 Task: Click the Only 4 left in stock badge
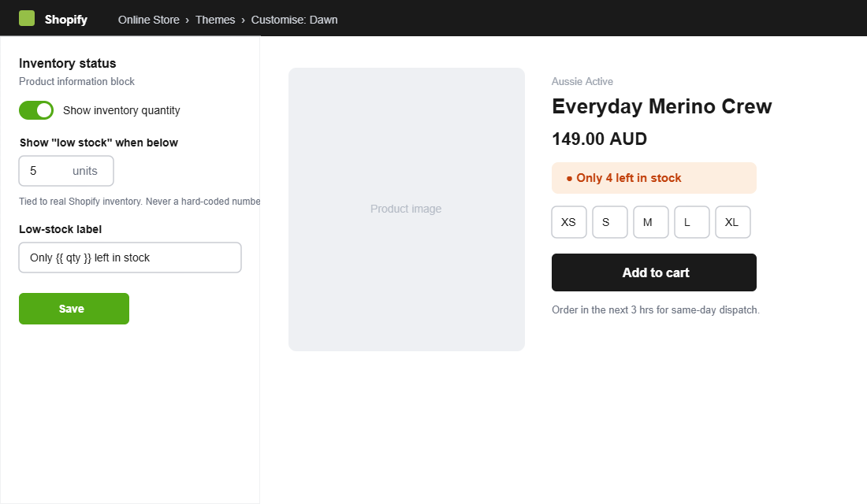654,178
